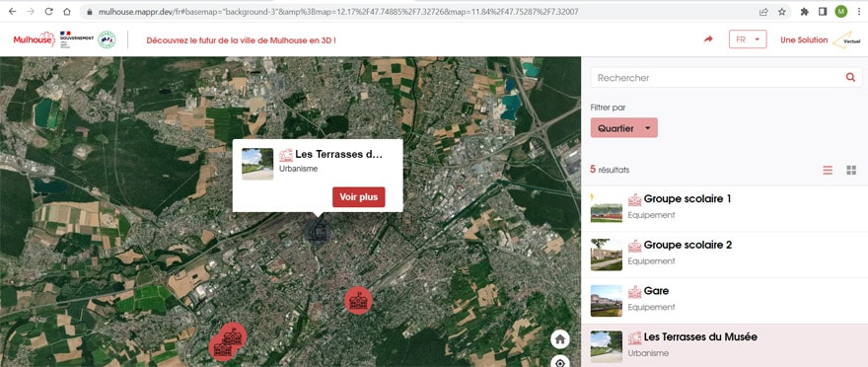Click the Vectuel logo
The height and width of the screenshot is (367, 868).
pos(847,39)
